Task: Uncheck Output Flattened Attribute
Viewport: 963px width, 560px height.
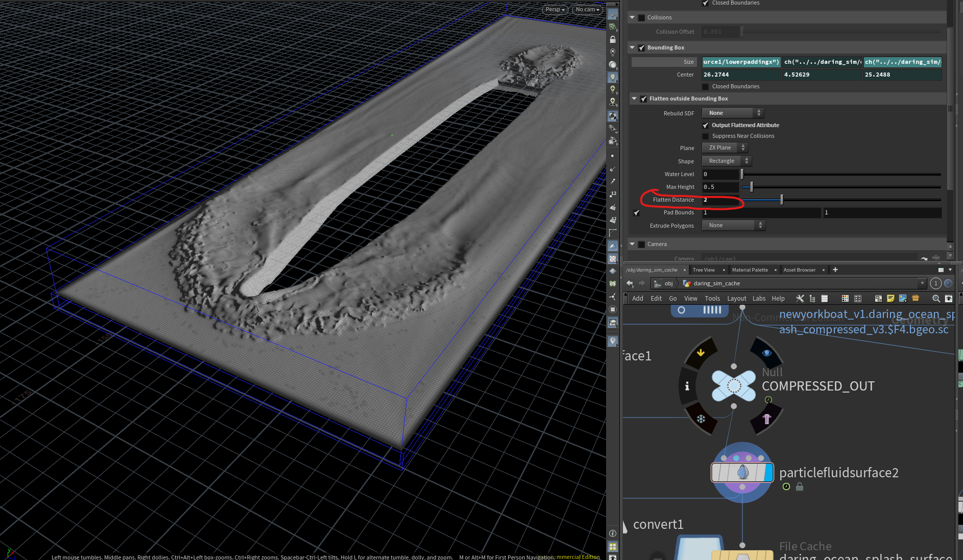Action: (706, 126)
